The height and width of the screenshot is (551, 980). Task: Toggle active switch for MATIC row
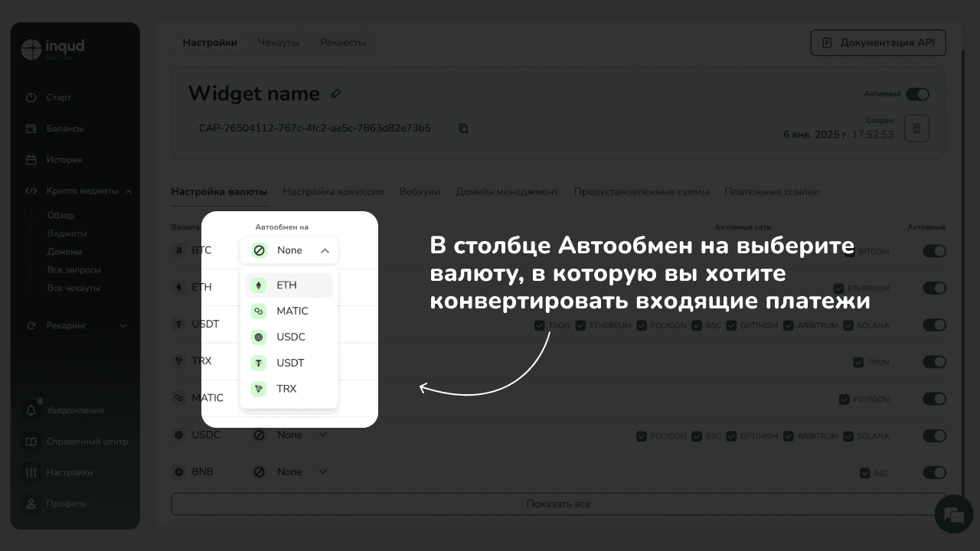tap(934, 399)
